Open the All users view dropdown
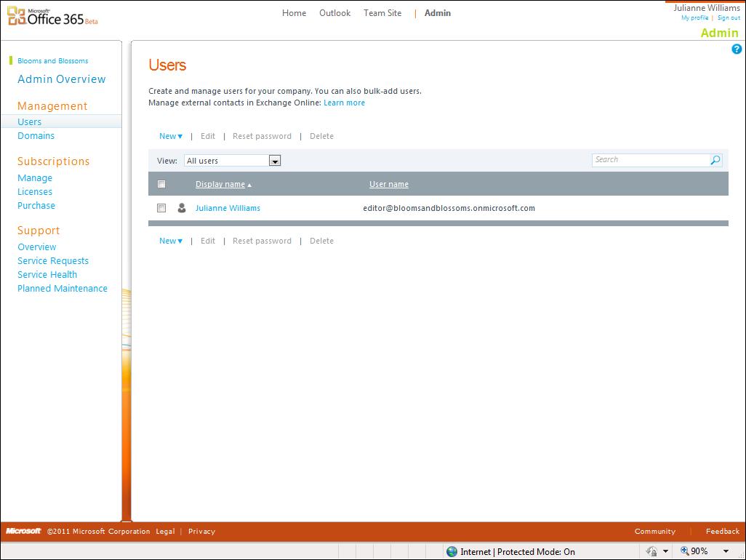 [275, 161]
